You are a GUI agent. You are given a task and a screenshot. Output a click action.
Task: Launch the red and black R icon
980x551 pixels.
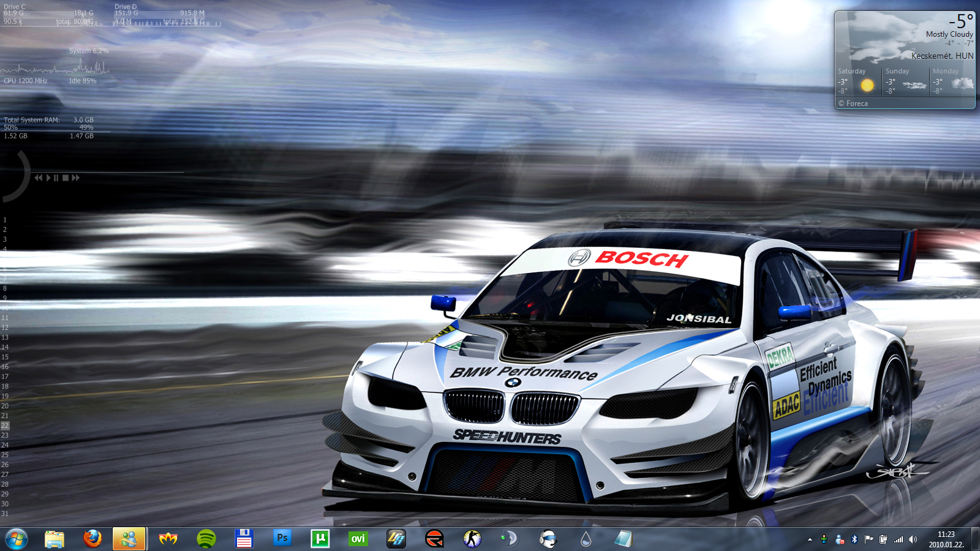point(434,539)
